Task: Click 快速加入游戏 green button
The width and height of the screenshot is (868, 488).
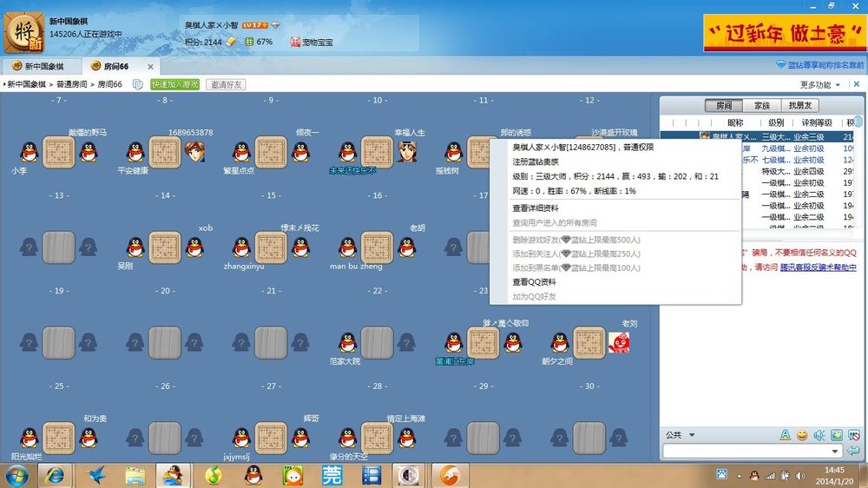Action: point(175,84)
